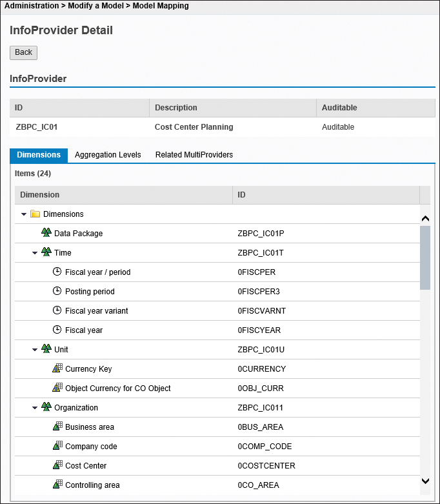Select Object Currency for CO Object label
Screen dimensions: 440x504
pos(117,388)
